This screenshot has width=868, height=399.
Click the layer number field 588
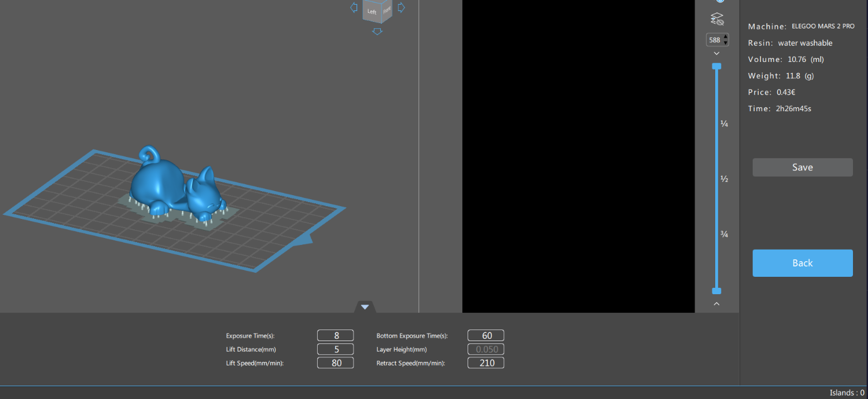pyautogui.click(x=715, y=40)
